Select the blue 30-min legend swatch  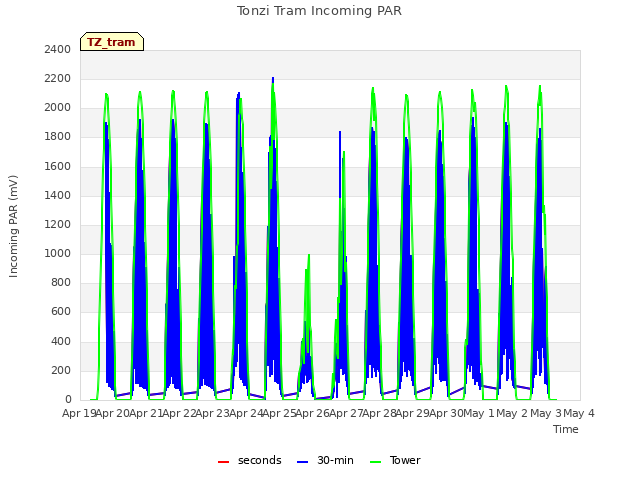pyautogui.click(x=302, y=462)
